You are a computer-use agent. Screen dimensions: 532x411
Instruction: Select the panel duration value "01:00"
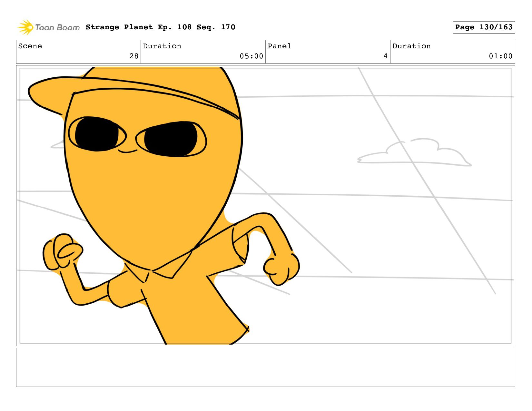pyautogui.click(x=501, y=56)
